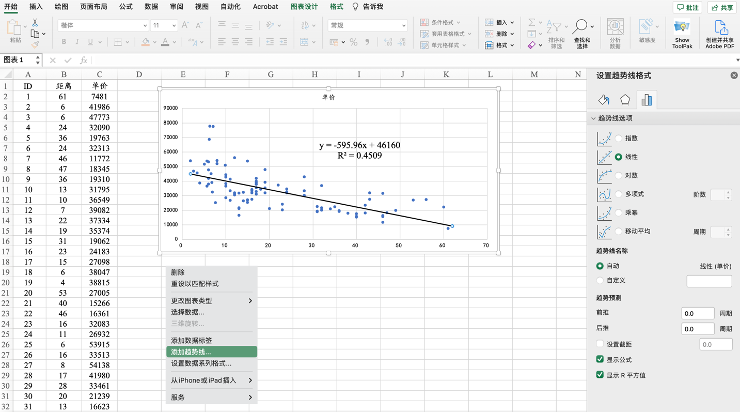
Task: Expand the 更改图表类型 submenu
Action: (208, 300)
